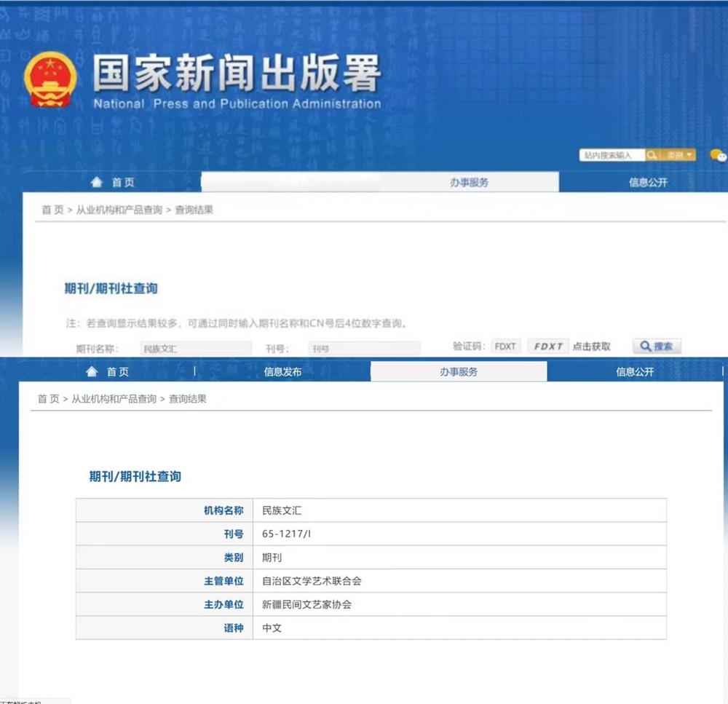This screenshot has width=728, height=704.
Task: Open 信息公开 in top navigation bar
Action: (x=648, y=183)
